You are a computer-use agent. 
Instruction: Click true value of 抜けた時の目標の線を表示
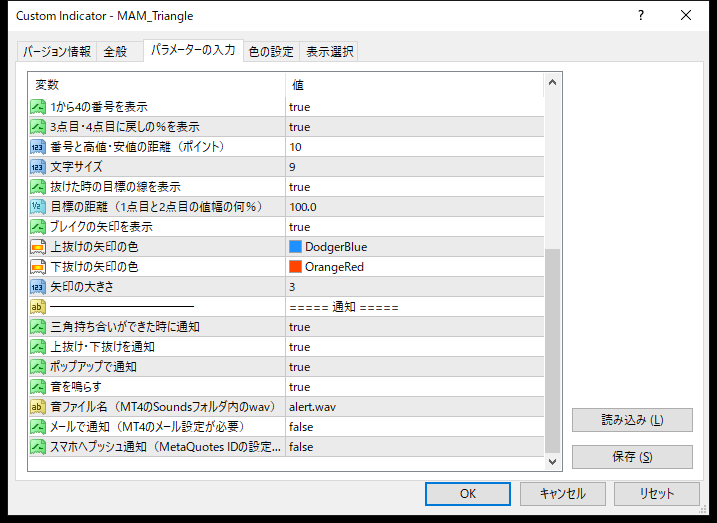click(415, 187)
